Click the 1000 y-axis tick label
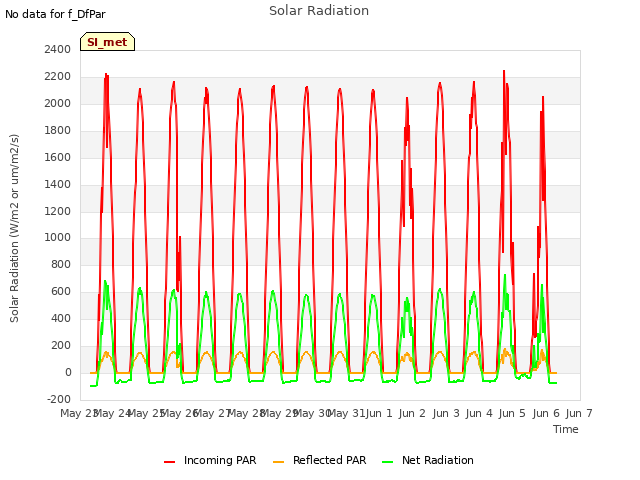Viewport: 640px width, 480px height. pyautogui.click(x=58, y=238)
